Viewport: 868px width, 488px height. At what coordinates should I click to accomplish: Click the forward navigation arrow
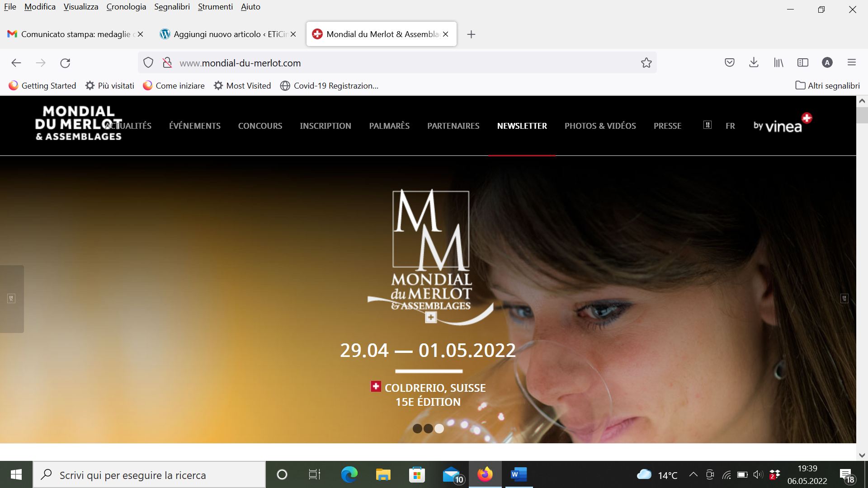coord(41,63)
